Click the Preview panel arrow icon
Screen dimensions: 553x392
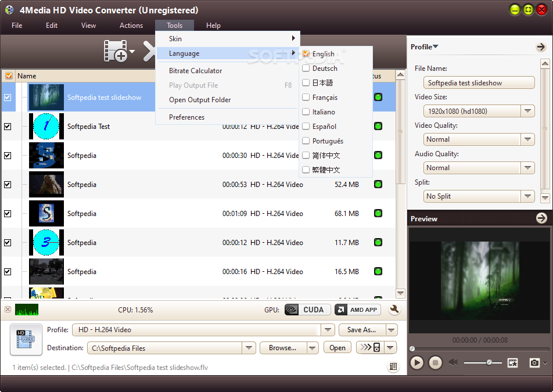541,218
